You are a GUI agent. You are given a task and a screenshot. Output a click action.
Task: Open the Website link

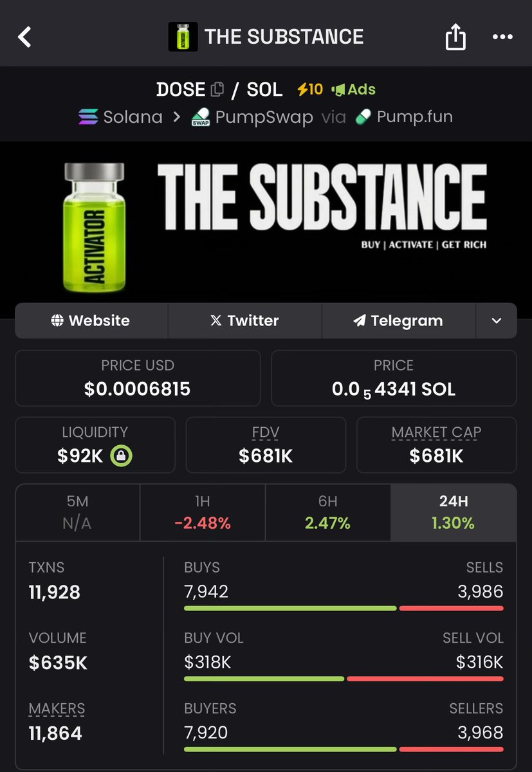[91, 320]
